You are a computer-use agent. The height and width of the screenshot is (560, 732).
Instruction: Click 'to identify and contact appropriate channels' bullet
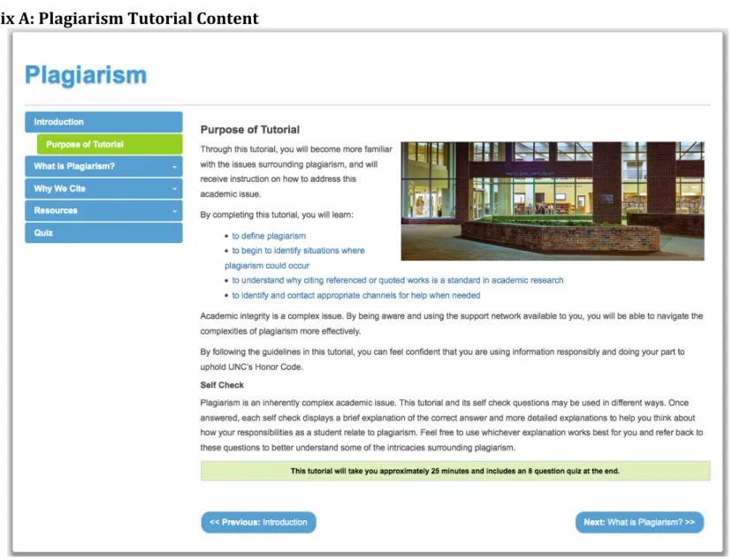pos(356,295)
